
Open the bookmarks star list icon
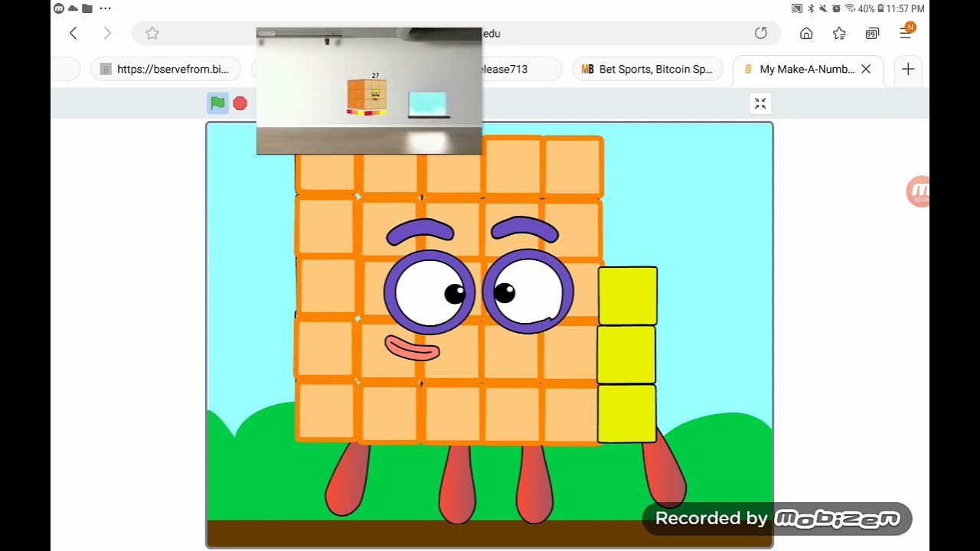840,33
